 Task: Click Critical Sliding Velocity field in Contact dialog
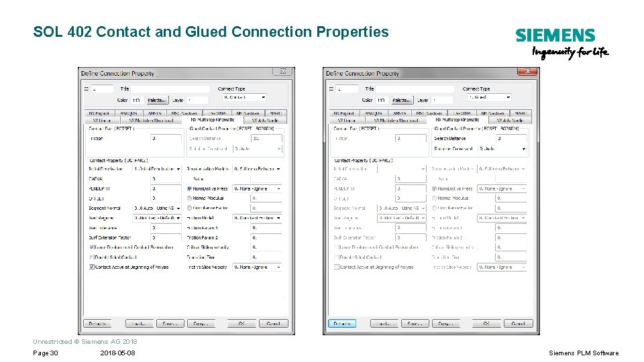tap(266, 247)
